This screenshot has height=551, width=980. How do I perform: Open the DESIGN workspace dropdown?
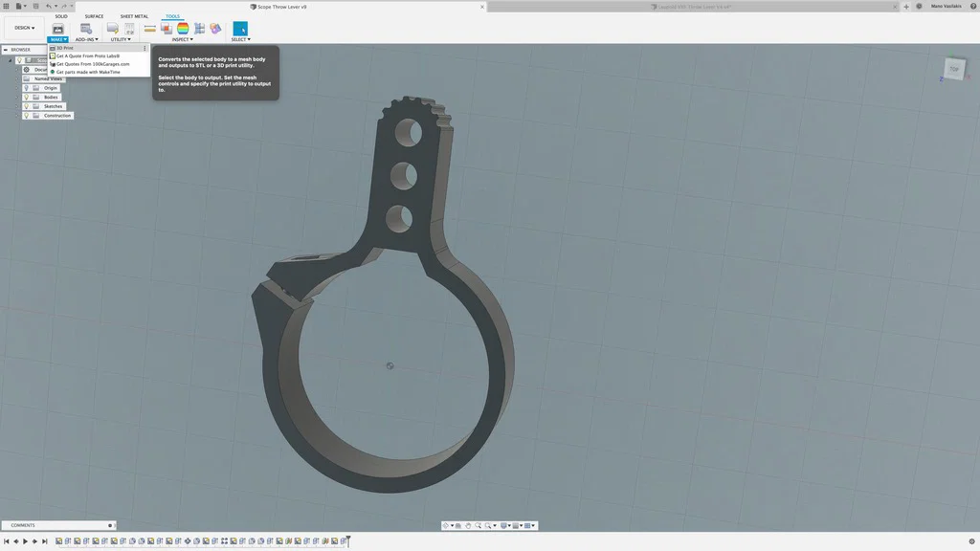point(24,27)
